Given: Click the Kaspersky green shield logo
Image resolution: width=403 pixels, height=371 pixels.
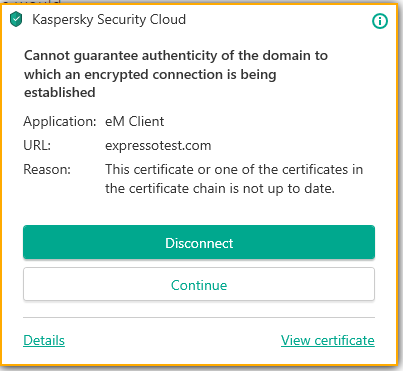Looking at the screenshot, I should point(16,19).
